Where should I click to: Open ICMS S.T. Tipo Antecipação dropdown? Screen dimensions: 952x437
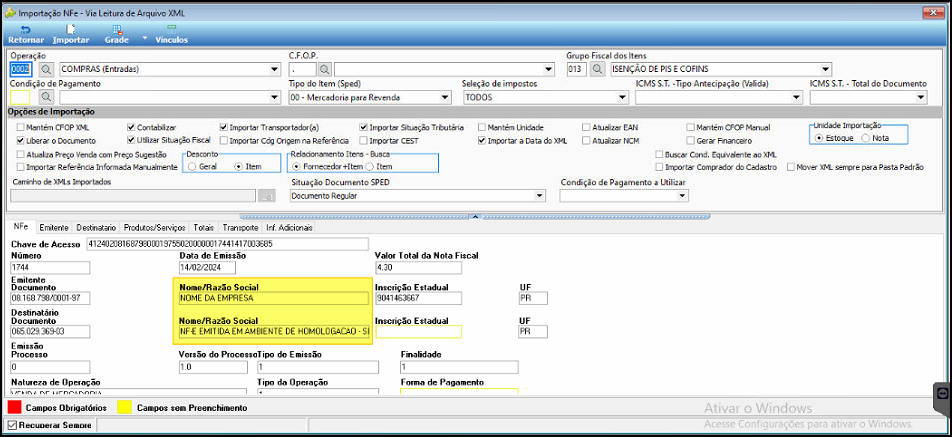click(797, 97)
